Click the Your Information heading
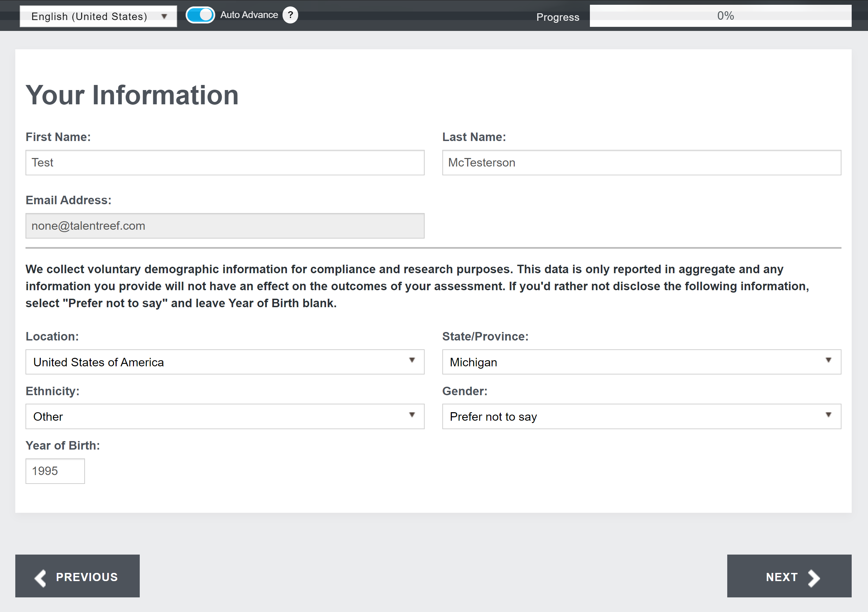868x612 pixels. [x=132, y=95]
